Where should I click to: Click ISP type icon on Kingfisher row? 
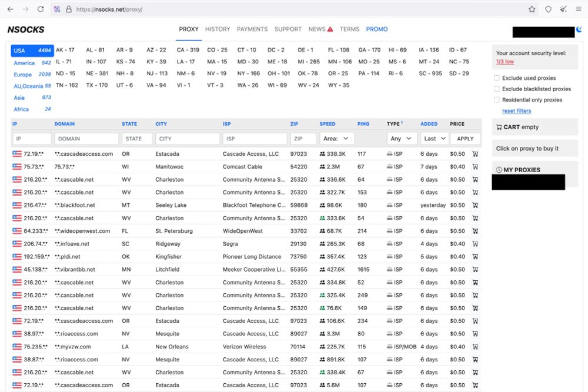[390, 257]
